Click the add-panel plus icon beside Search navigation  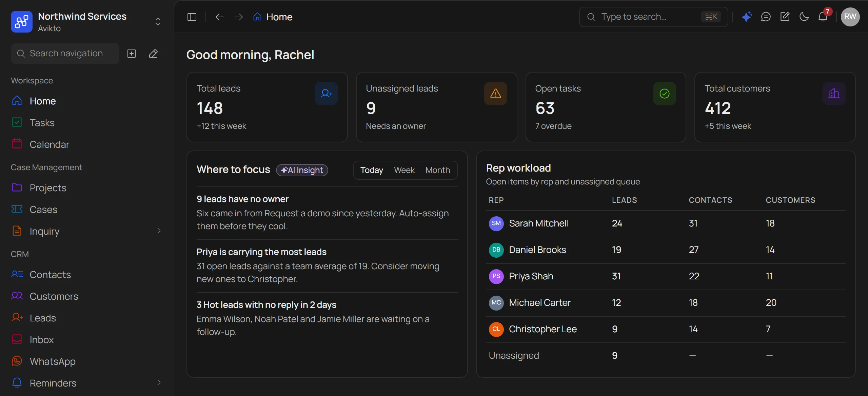pos(132,54)
